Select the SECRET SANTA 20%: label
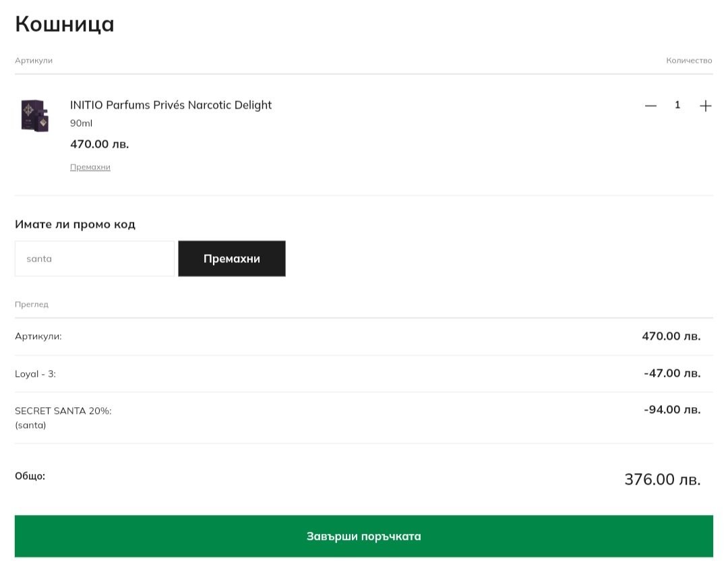Viewport: 728px width, 571px height. point(63,411)
